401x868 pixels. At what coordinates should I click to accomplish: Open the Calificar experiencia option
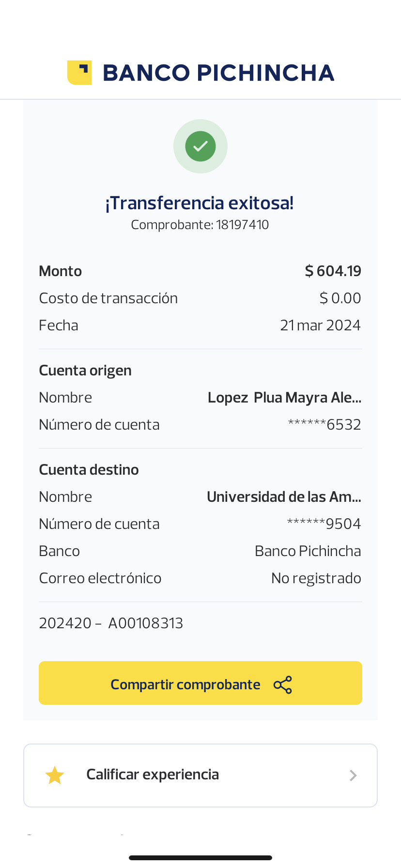tap(153, 775)
